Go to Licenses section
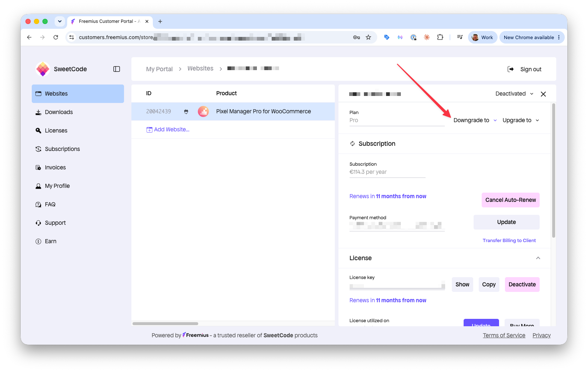Image resolution: width=588 pixels, height=372 pixels. (x=78, y=131)
